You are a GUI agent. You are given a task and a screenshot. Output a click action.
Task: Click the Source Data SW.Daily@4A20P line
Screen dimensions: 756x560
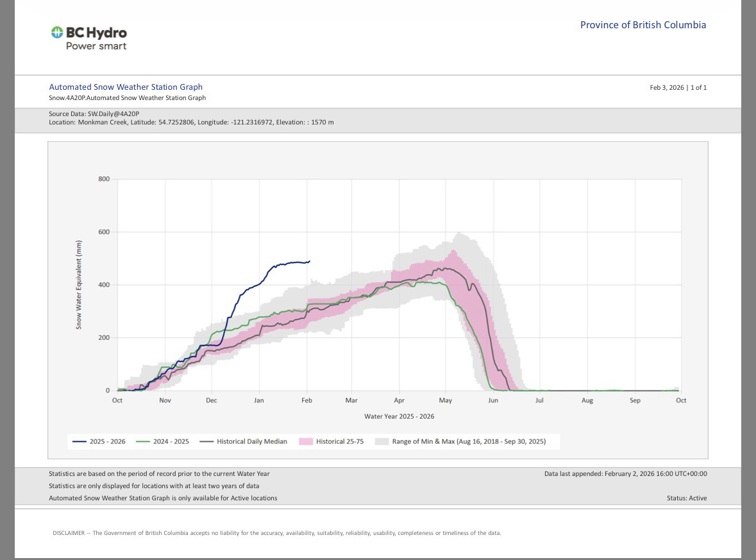tap(94, 114)
